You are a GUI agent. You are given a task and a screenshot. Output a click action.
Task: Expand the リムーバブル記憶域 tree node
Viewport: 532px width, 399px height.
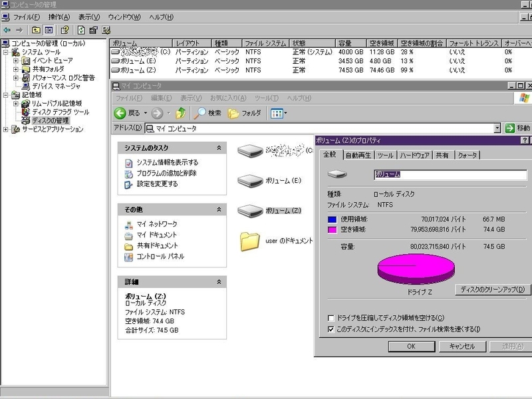click(x=15, y=104)
